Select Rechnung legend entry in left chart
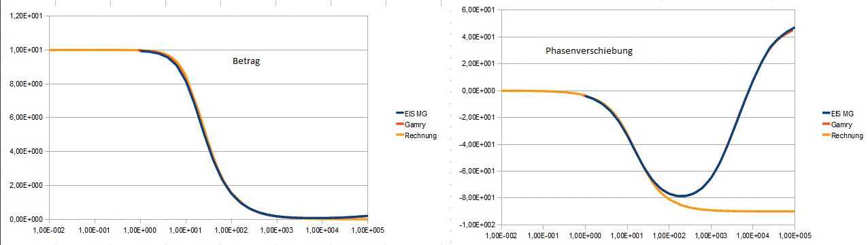 click(418, 135)
